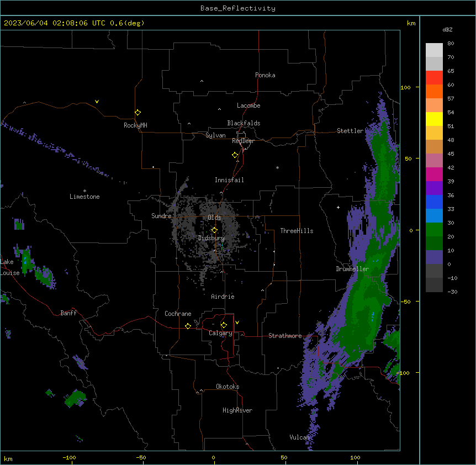Click the white asterisk above Limestone
476x465 pixels.
pos(84,191)
